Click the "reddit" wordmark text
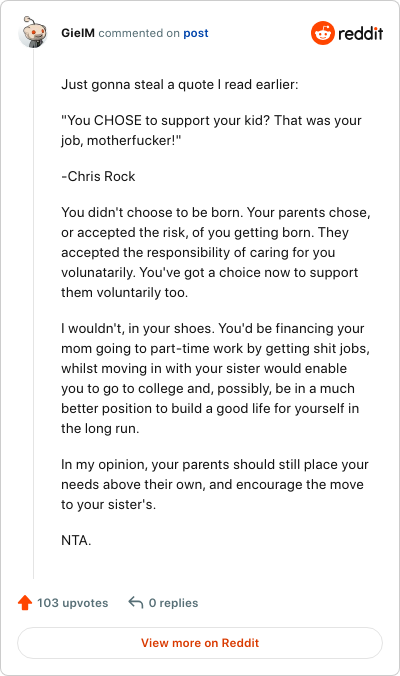 click(360, 33)
